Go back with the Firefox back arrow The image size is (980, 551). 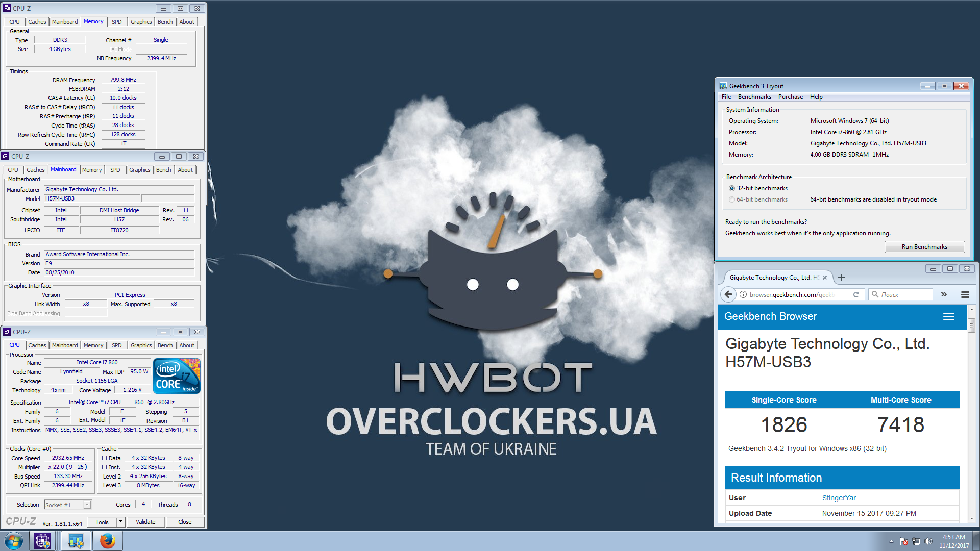pyautogui.click(x=728, y=294)
